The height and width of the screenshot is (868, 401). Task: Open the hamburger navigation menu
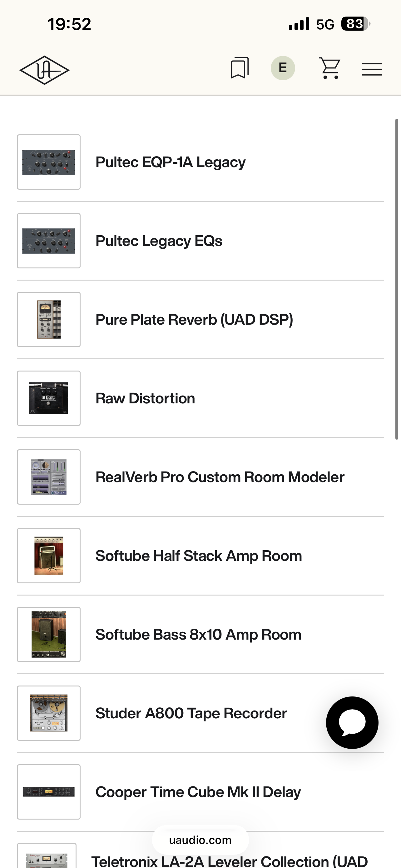(x=372, y=69)
